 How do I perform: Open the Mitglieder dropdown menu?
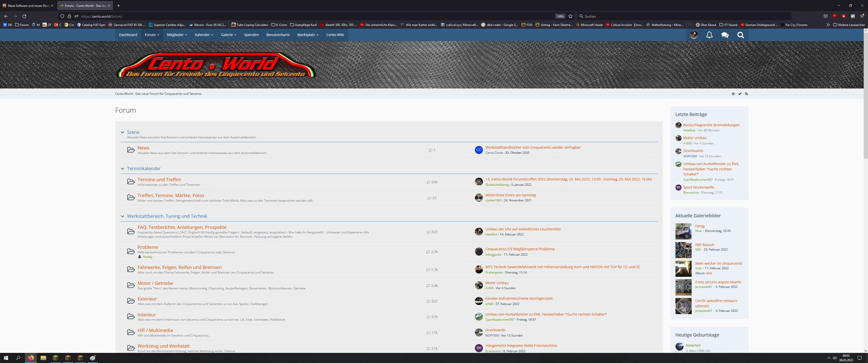pos(177,35)
